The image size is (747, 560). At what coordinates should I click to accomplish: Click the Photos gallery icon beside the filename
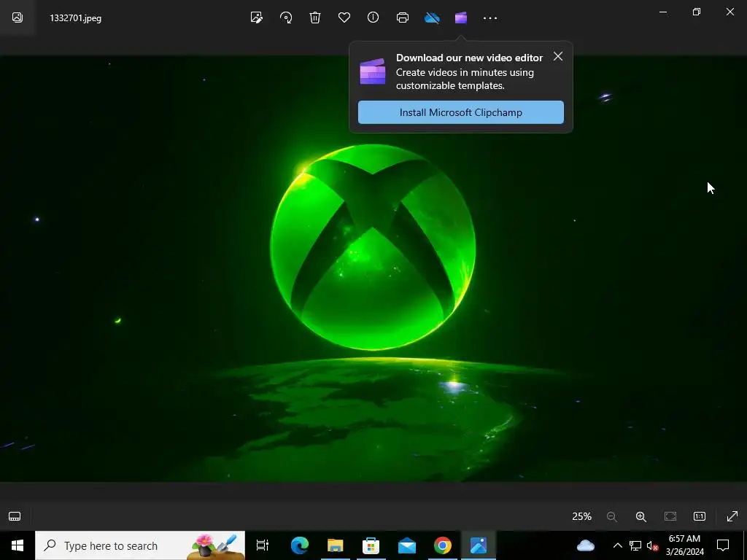pos(18,17)
